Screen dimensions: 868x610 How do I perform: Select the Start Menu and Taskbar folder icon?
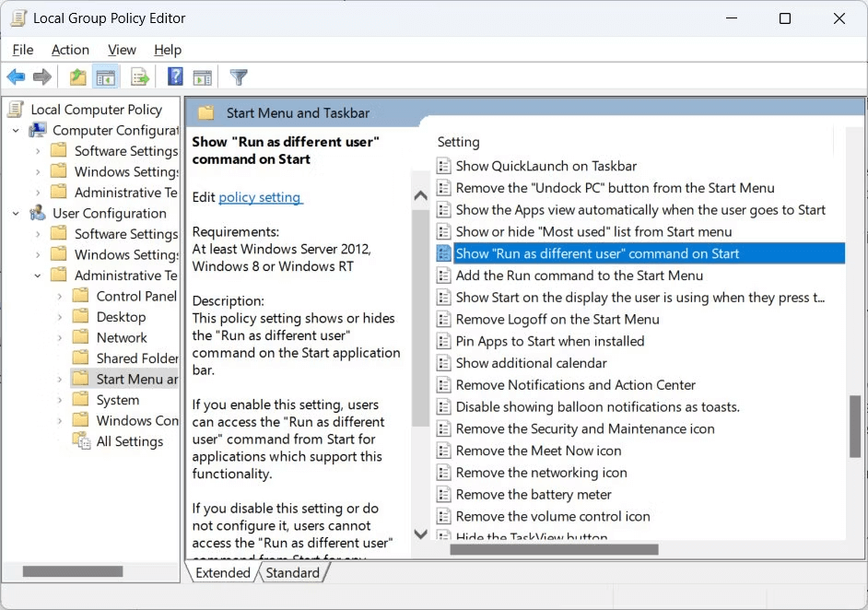(x=206, y=111)
